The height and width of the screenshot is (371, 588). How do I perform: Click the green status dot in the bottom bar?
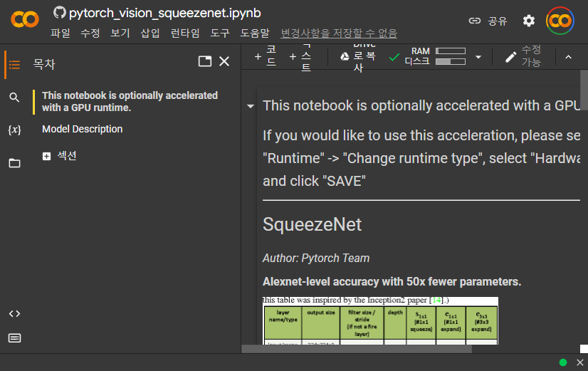click(563, 362)
